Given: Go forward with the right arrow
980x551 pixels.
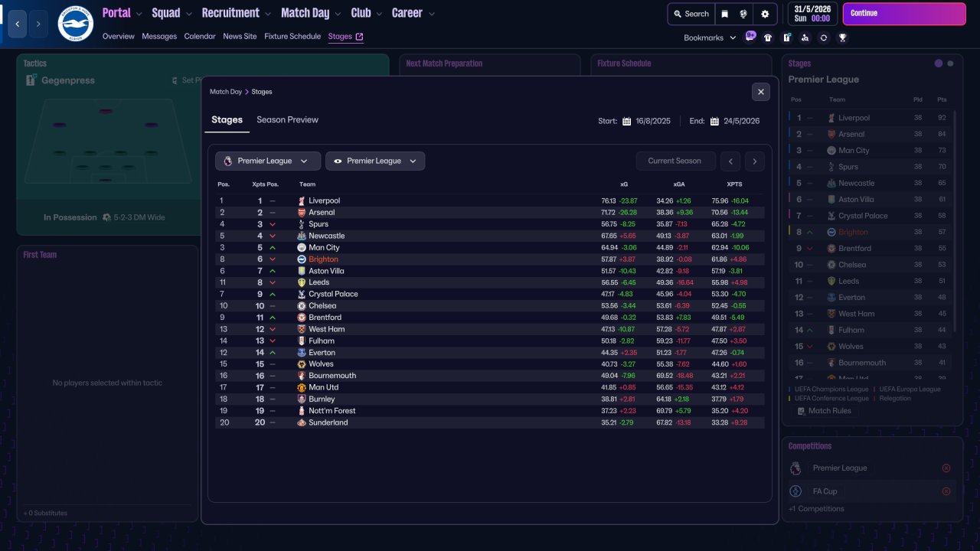Looking at the screenshot, I should click(38, 24).
